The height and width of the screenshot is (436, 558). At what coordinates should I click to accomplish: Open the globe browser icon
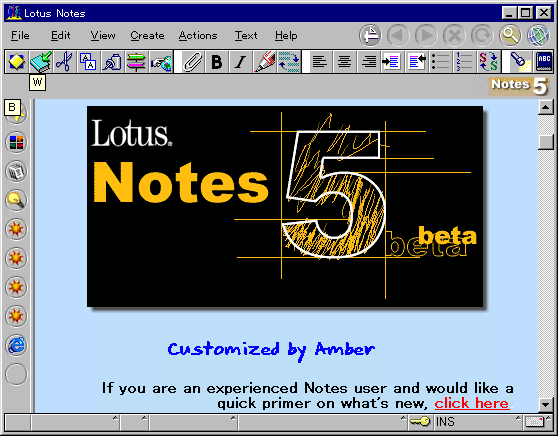click(x=538, y=35)
